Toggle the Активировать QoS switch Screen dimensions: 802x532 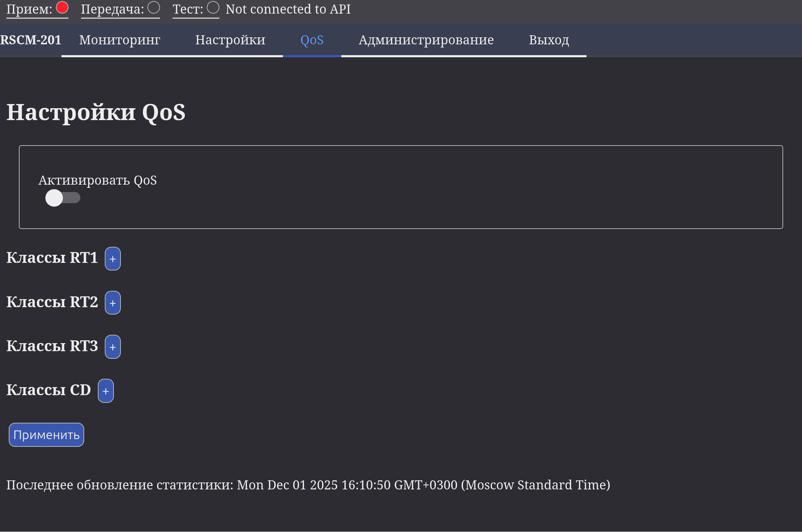(63, 198)
